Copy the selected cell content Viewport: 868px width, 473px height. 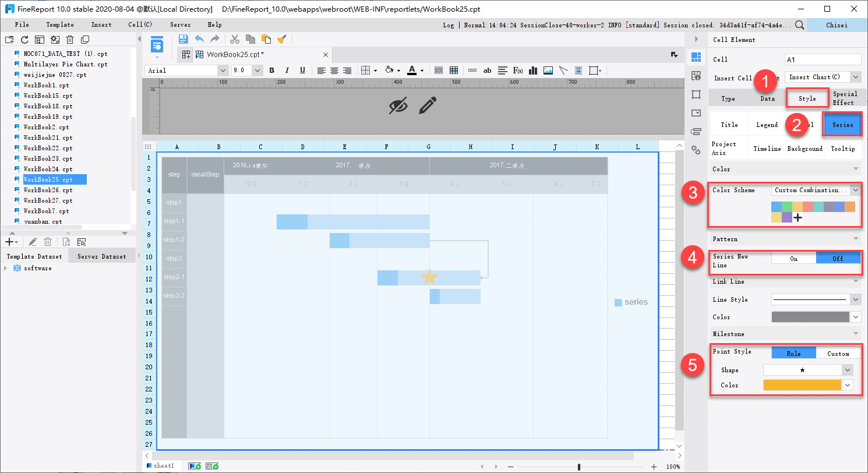[250, 39]
